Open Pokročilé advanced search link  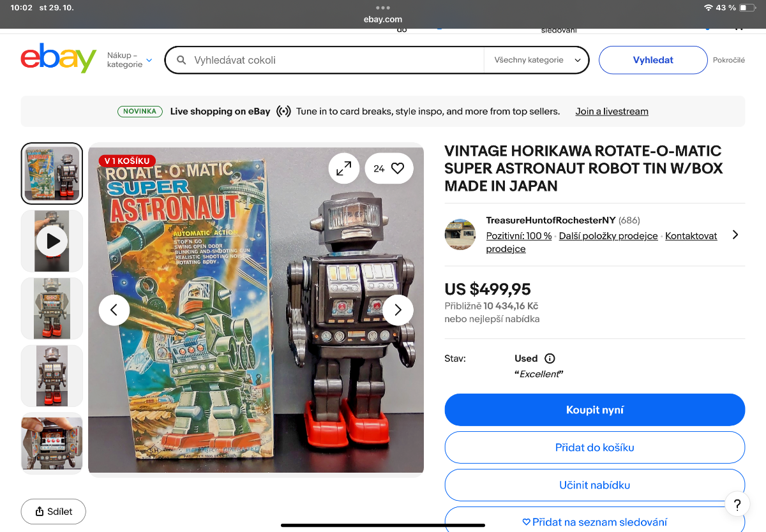[729, 60]
